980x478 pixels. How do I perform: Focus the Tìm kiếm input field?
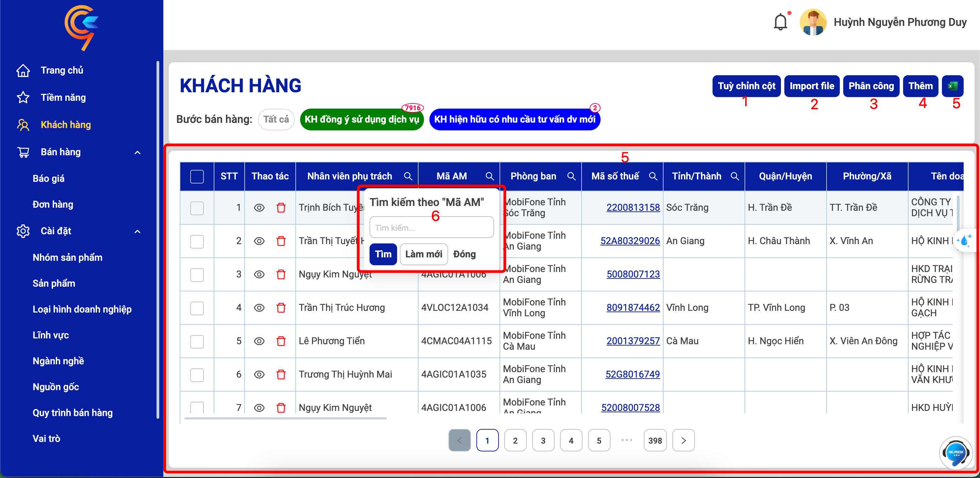point(431,227)
